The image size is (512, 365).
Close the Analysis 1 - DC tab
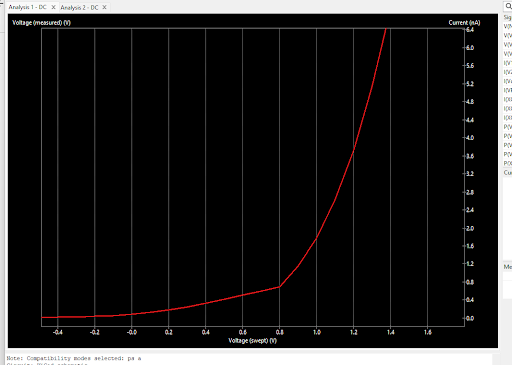tap(53, 7)
